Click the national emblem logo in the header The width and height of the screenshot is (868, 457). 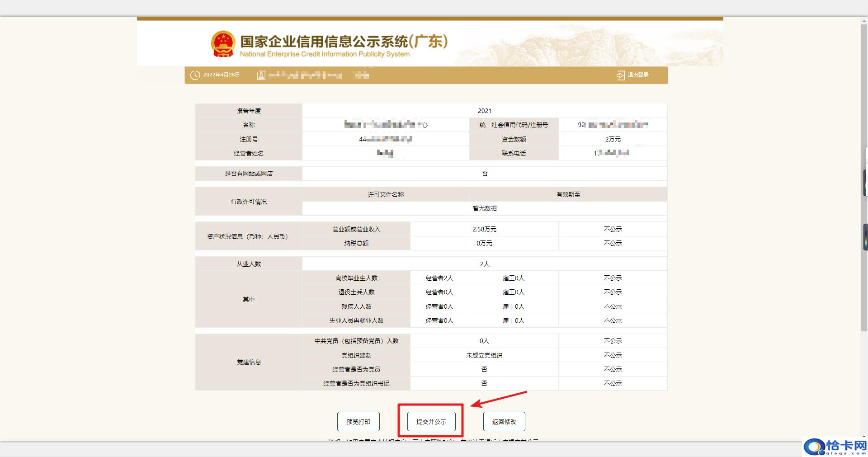(223, 43)
